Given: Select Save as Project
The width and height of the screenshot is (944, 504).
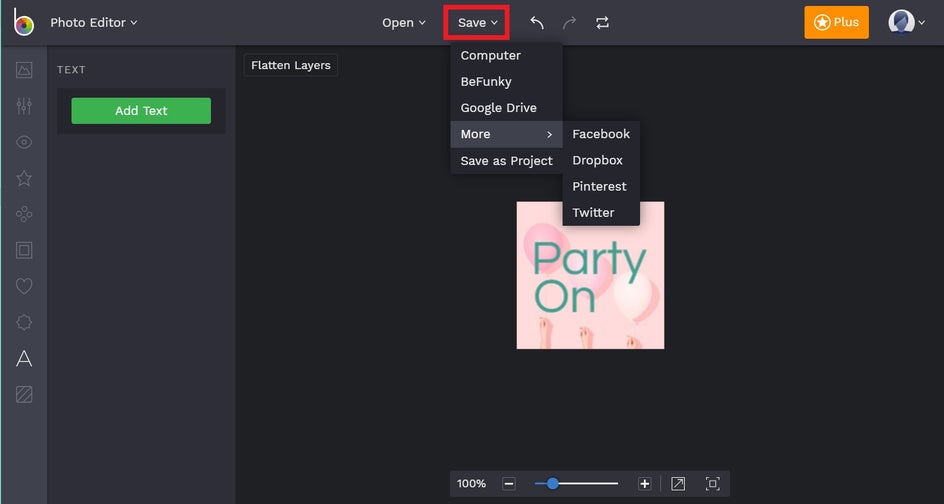Looking at the screenshot, I should coord(506,161).
